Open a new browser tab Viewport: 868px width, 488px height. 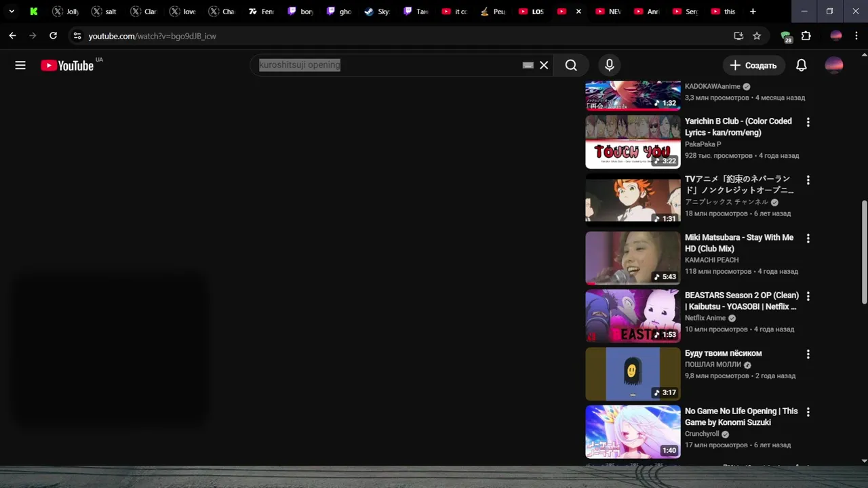[x=753, y=12]
